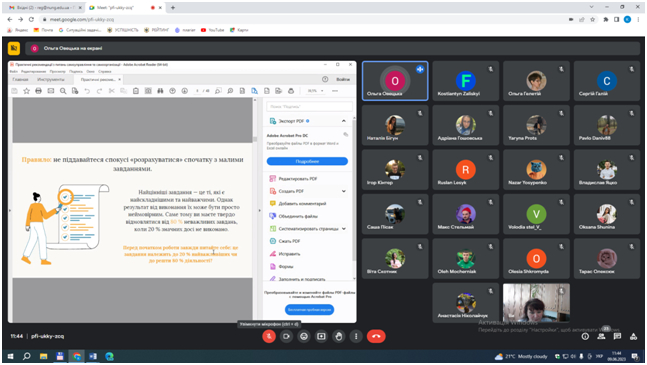Click the red leave call button
The width and height of the screenshot is (647, 365).
click(x=376, y=336)
